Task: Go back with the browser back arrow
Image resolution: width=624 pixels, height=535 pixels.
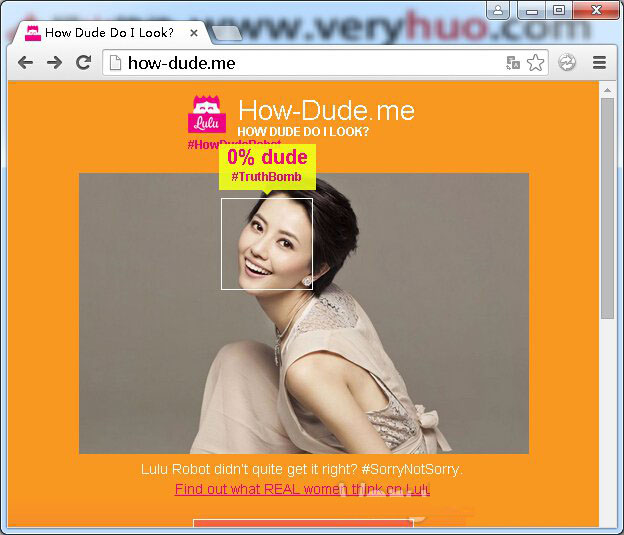Action: (x=25, y=62)
